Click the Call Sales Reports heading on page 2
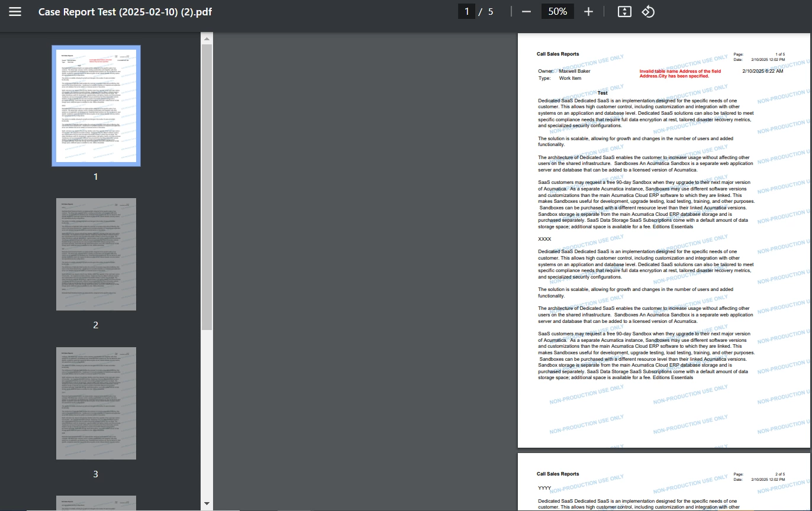This screenshot has height=511, width=812. point(558,474)
